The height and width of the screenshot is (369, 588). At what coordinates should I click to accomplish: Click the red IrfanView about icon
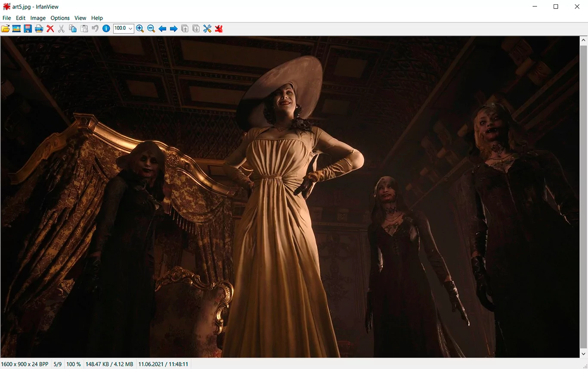[219, 29]
